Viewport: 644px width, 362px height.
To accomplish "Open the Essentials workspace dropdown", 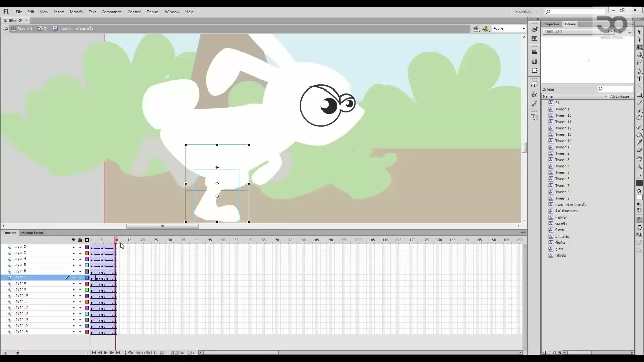I will tap(526, 11).
